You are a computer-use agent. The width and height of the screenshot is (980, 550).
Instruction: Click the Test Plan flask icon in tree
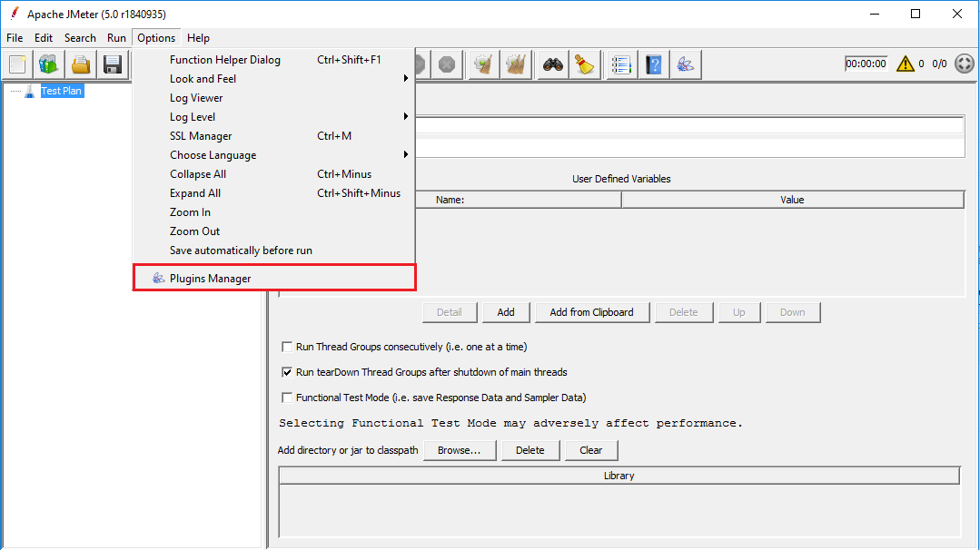click(x=29, y=91)
